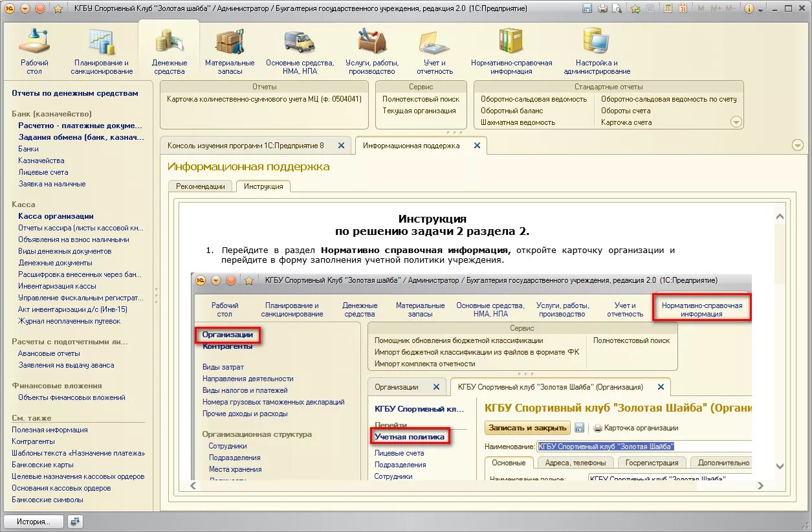The image size is (812, 532).
Task: Open print preview magnifier icon
Action: tap(617, 8)
